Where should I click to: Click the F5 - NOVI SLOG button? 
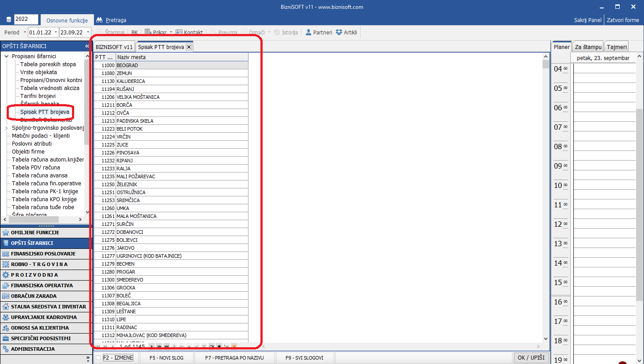pos(166,358)
